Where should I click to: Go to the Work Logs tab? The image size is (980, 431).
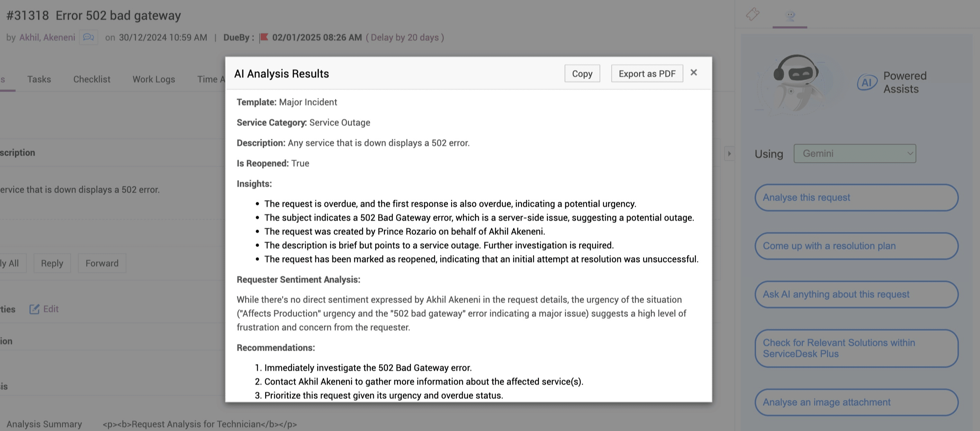[154, 79]
